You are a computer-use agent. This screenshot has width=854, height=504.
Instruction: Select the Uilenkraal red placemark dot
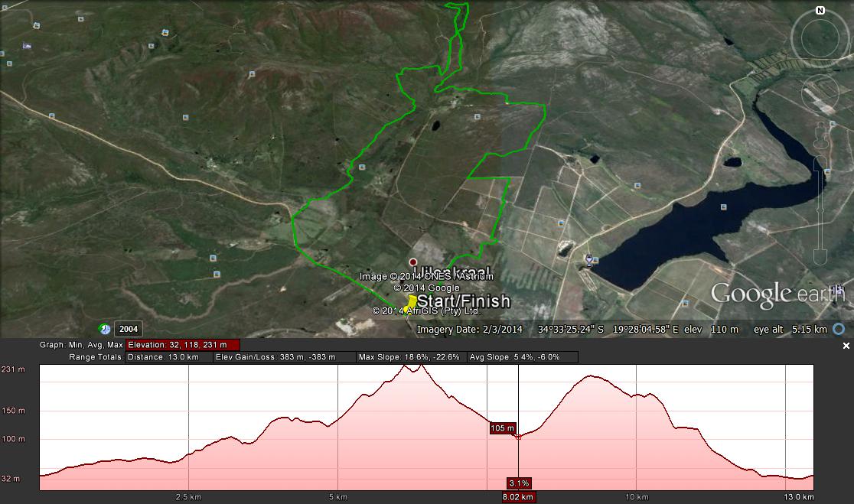pos(413,262)
